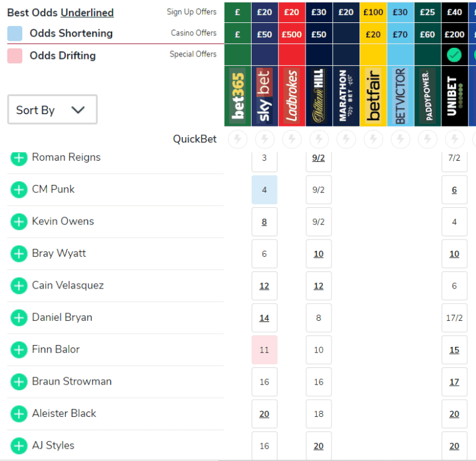Select Sky Bet odds 8 for Kevin Owens
476x461 pixels.
click(265, 222)
